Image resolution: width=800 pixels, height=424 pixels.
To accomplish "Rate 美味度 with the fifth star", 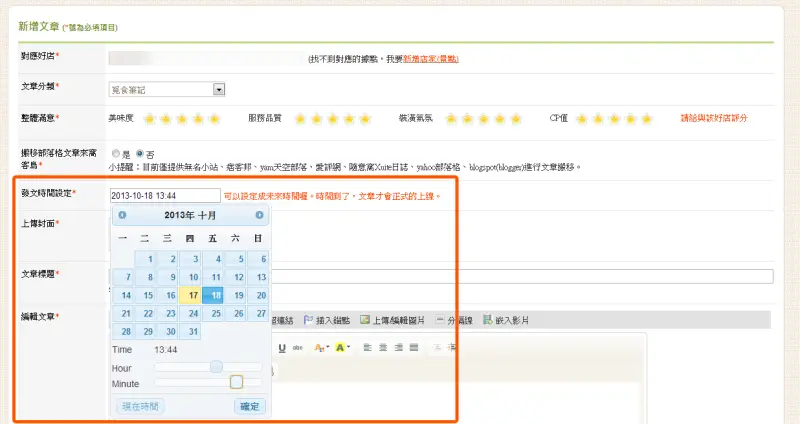I will coord(214,119).
